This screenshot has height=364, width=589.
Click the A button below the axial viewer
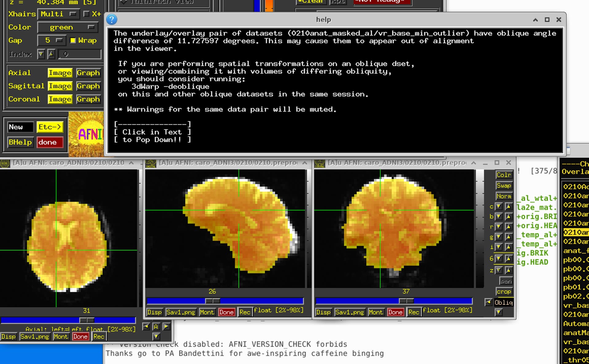[156, 327]
